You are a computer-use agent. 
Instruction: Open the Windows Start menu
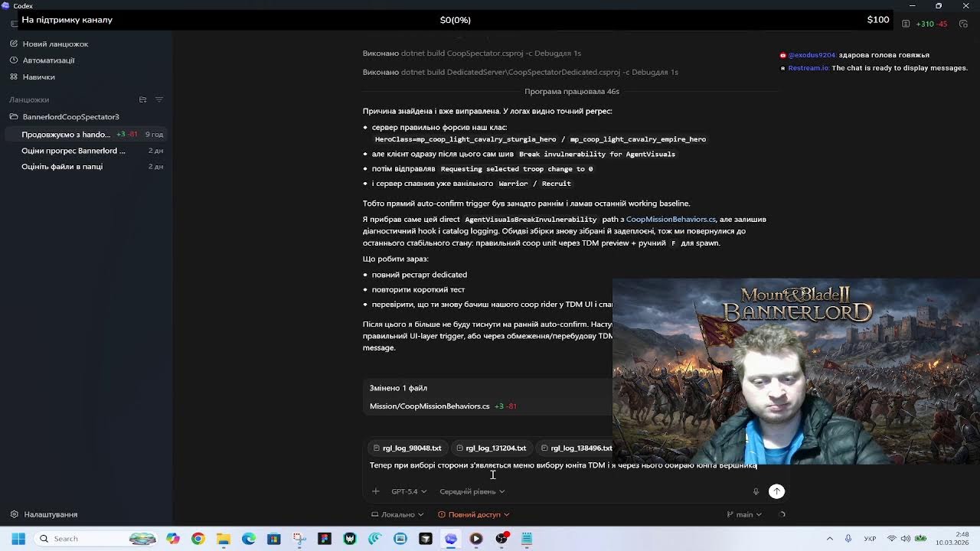click(18, 539)
